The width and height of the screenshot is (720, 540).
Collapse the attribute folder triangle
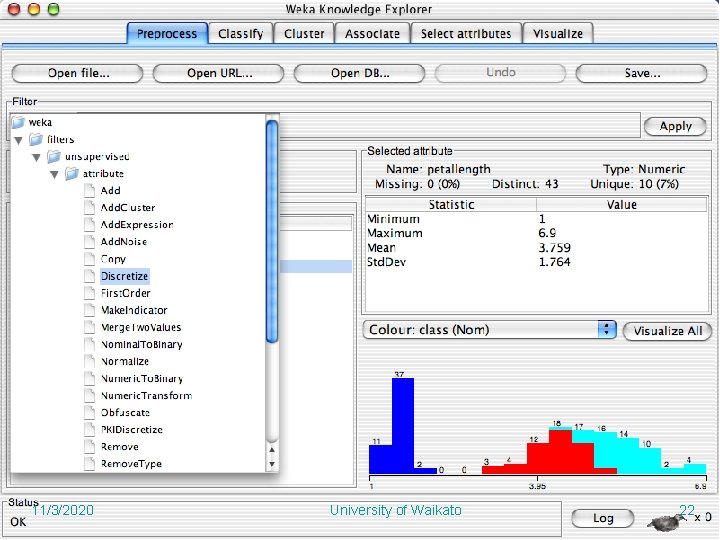pos(54,174)
